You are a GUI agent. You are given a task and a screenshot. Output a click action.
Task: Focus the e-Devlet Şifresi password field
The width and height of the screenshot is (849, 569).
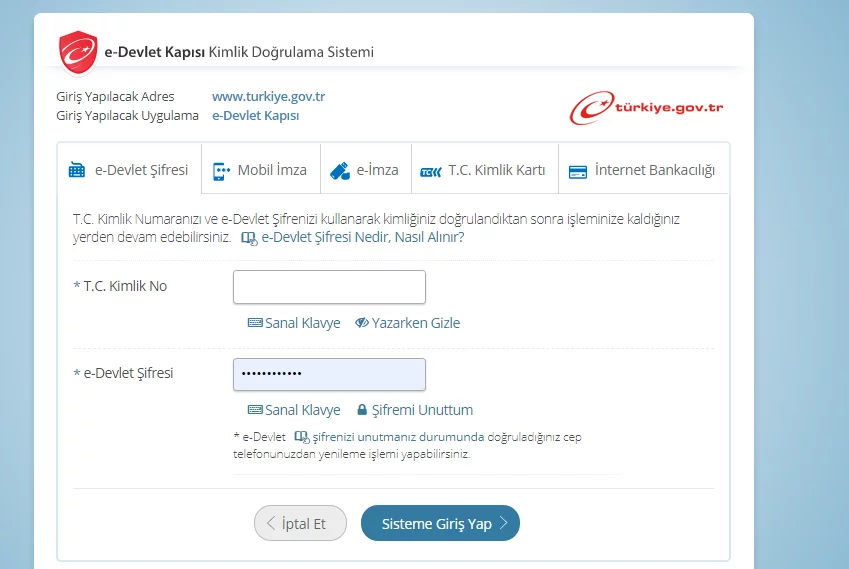click(329, 374)
